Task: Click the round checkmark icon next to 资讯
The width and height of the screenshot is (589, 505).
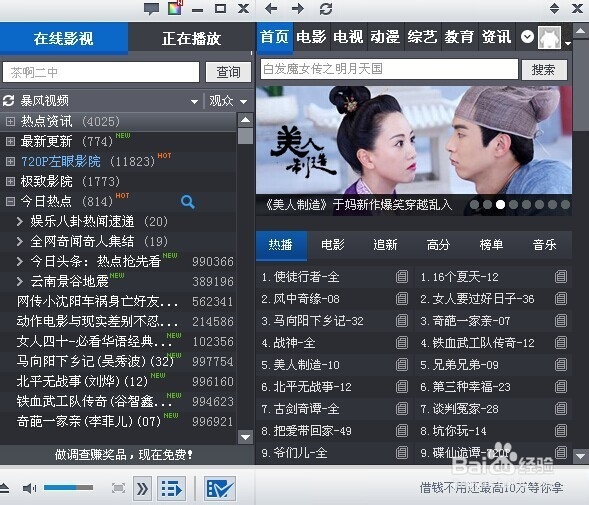Action: click(x=527, y=37)
